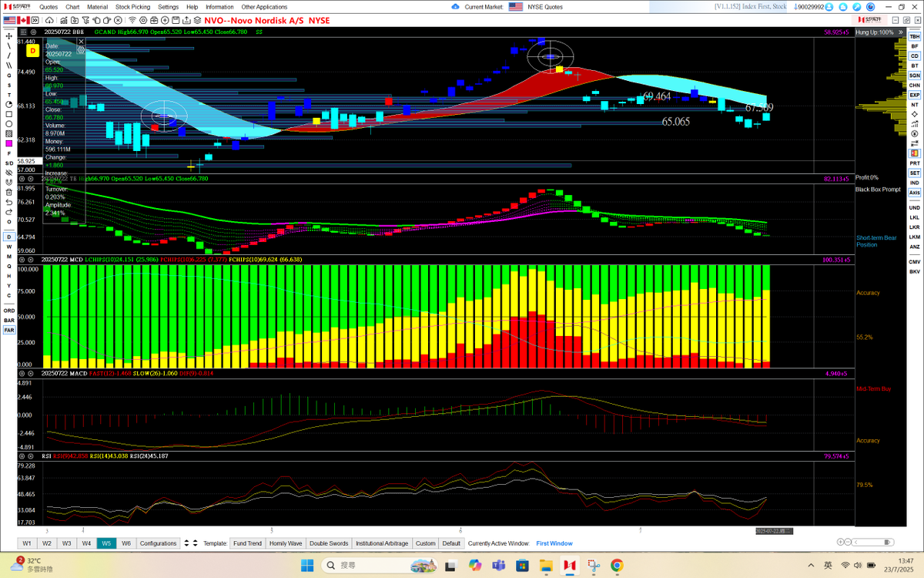This screenshot has width=924, height=578.
Task: Open the NYSE Quotes market selector
Action: click(x=546, y=7)
